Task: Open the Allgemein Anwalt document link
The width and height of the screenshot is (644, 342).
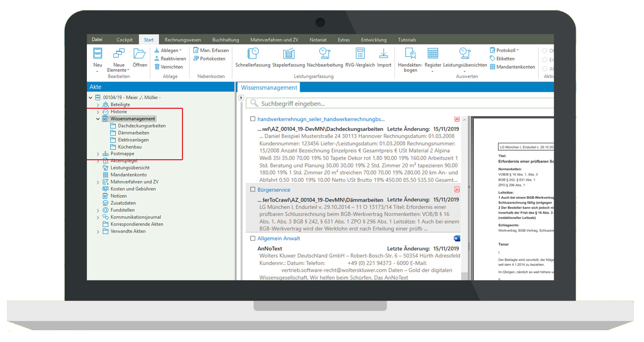Action: coord(279,239)
